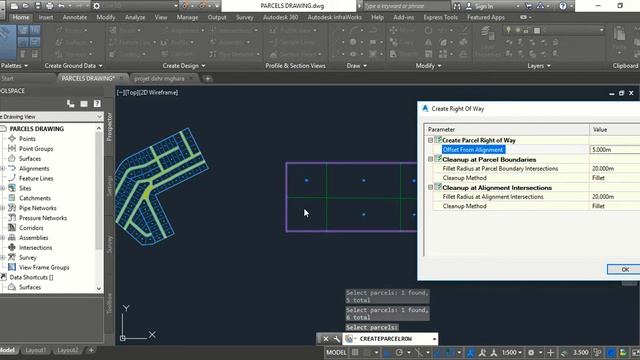Add a new drawing tab with plus button
640x360 pixels.
pos(208,78)
